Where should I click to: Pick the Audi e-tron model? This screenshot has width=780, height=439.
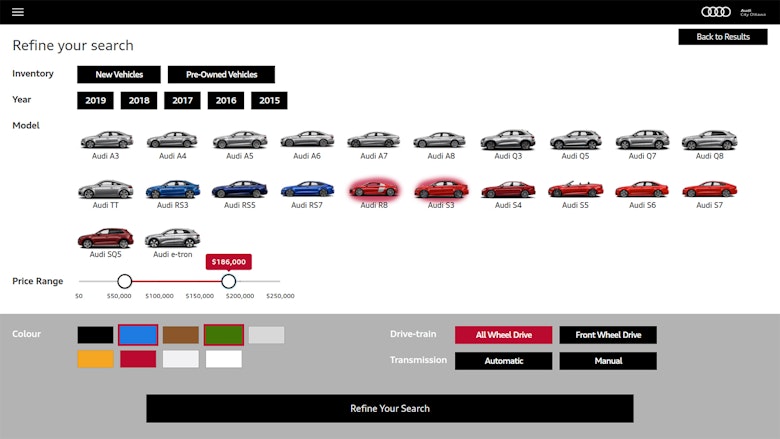[x=172, y=239]
